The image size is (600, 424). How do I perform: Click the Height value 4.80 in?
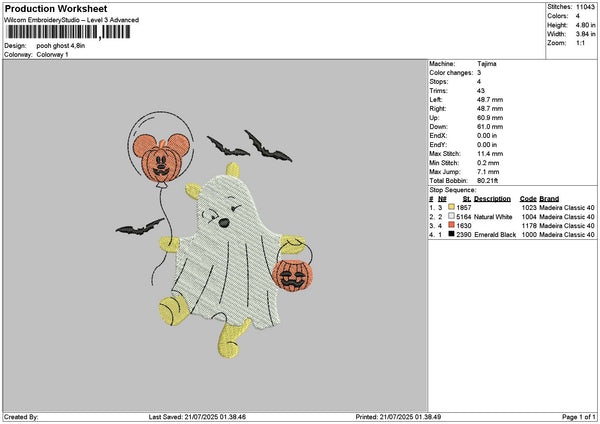tap(585, 25)
